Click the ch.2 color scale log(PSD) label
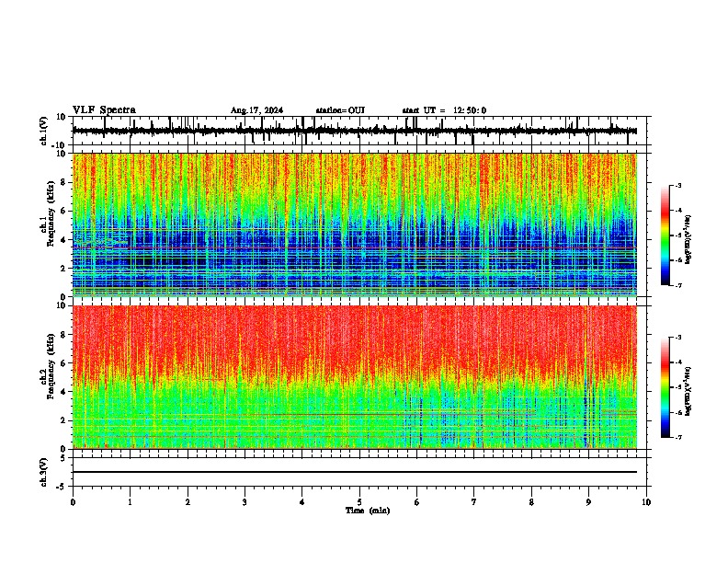Viewport: 728px width, 563px height. (688, 391)
